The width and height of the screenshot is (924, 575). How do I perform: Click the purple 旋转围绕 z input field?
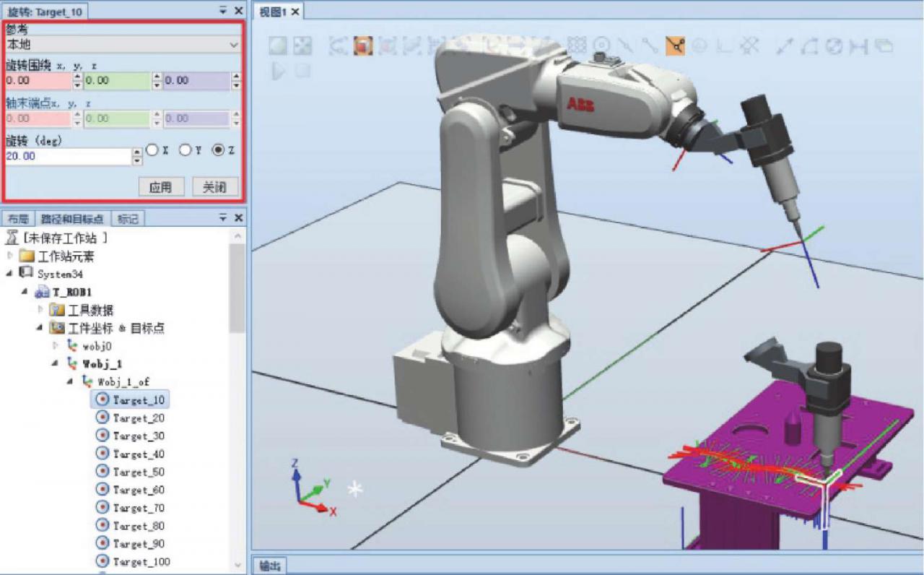196,81
